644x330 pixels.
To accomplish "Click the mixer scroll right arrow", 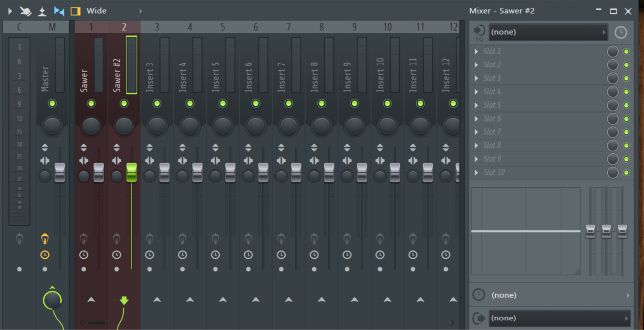I will point(452,323).
